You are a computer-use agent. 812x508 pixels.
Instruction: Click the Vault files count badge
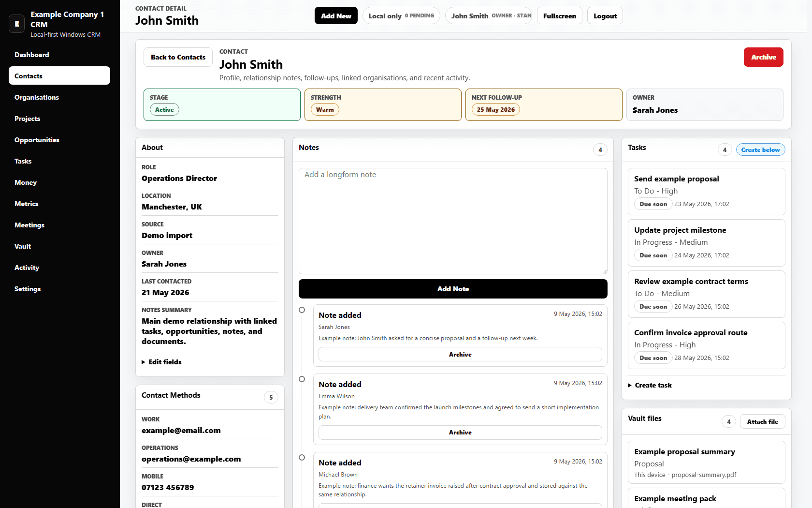click(729, 421)
